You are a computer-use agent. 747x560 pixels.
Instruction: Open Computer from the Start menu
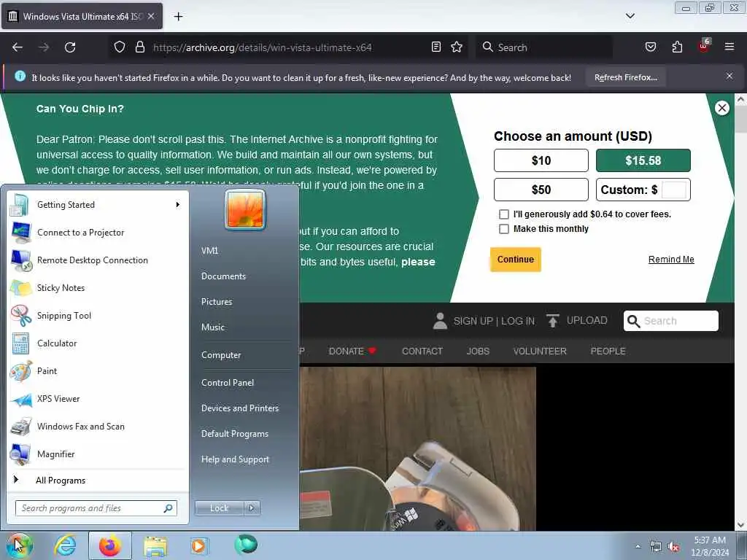point(221,355)
